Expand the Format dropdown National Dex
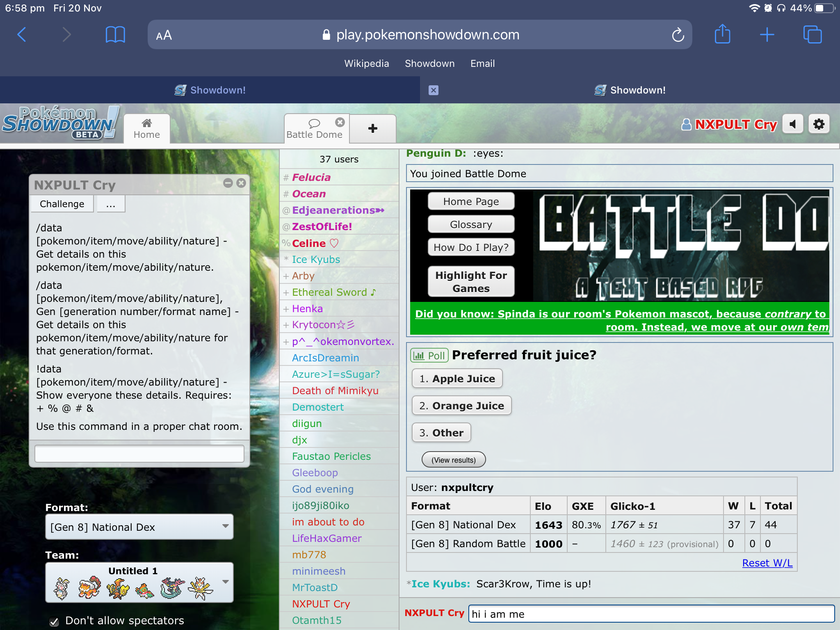The width and height of the screenshot is (840, 630). pos(139,527)
